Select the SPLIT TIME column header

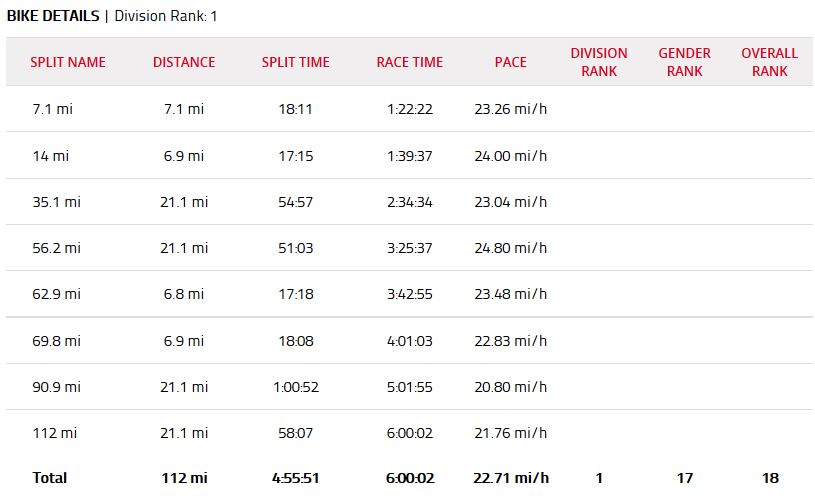click(x=295, y=62)
